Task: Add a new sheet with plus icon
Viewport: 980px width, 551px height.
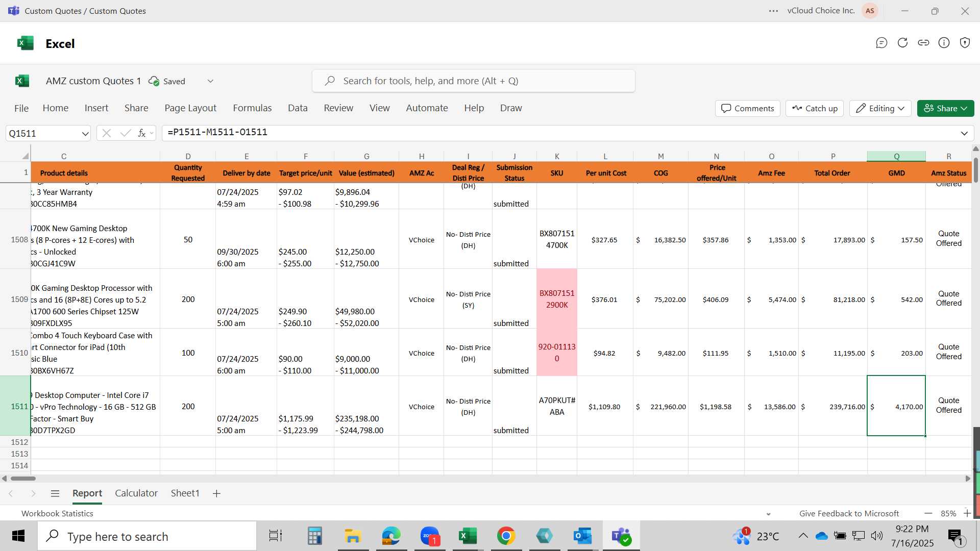Action: pos(216,493)
